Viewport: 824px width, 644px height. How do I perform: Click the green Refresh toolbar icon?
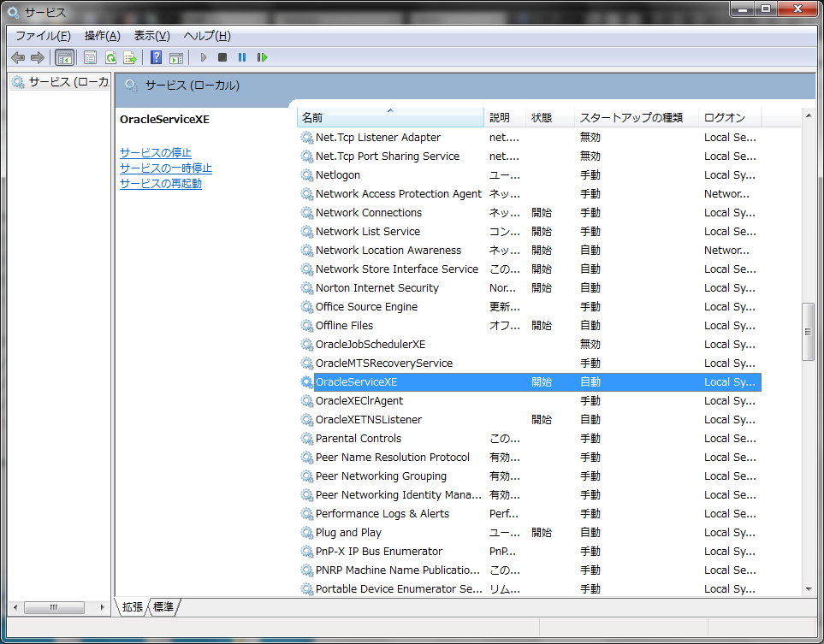(x=110, y=57)
